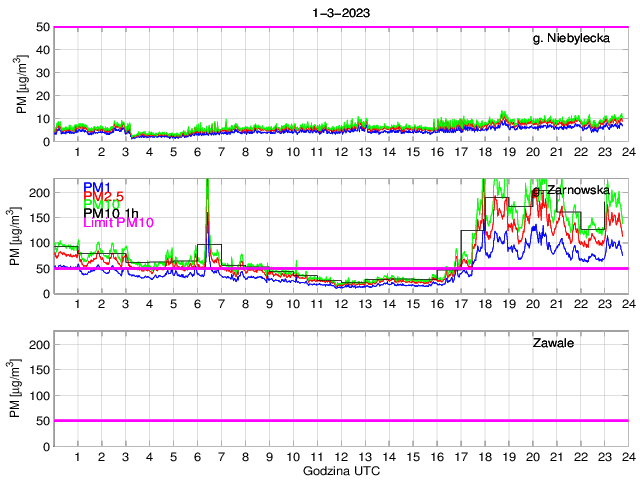
Task: Click the hour 12 tick label under the Zawale plot
Action: tap(341, 457)
